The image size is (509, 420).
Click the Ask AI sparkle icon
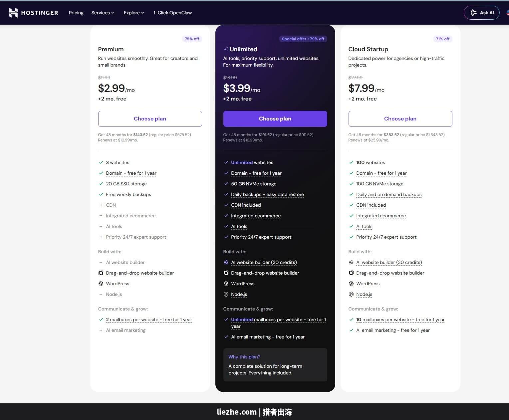pos(473,13)
